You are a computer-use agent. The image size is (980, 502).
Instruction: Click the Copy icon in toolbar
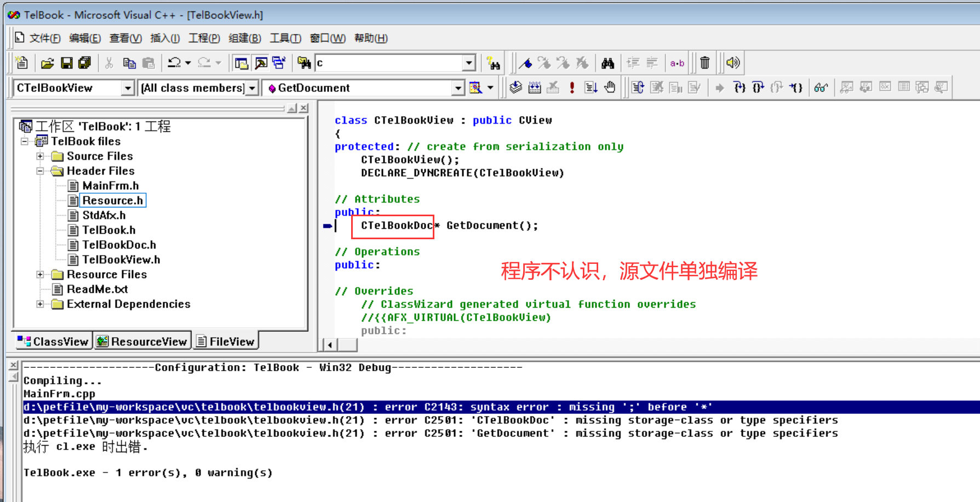pyautogui.click(x=129, y=63)
